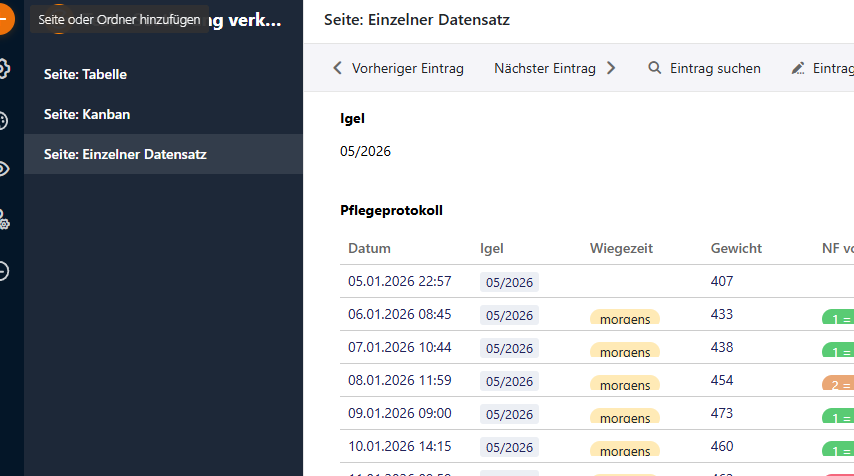The width and height of the screenshot is (854, 476).
Task: Click the Gewicht column header
Action: pyautogui.click(x=736, y=248)
